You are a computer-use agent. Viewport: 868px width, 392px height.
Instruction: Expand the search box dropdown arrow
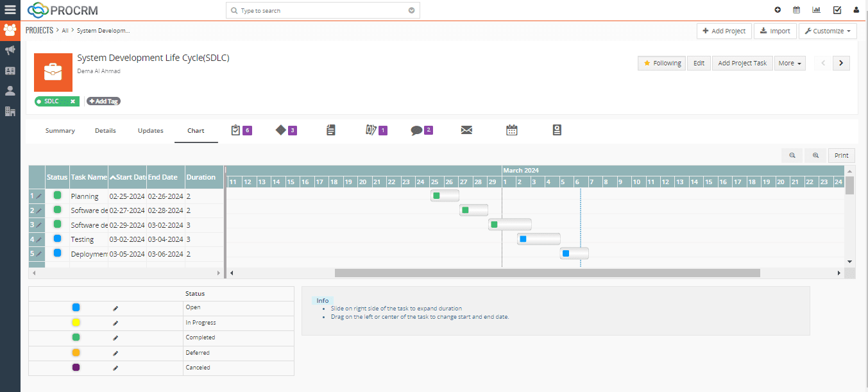(x=411, y=11)
